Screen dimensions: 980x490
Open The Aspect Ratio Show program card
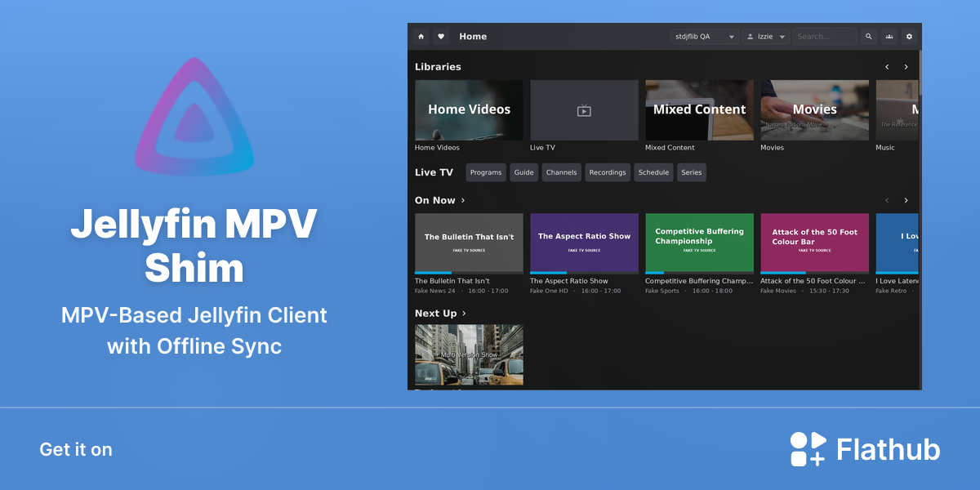click(x=584, y=243)
